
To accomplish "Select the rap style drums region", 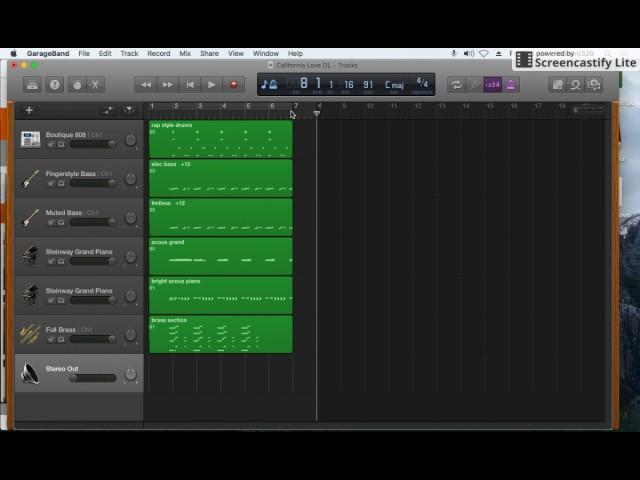I will (x=221, y=139).
